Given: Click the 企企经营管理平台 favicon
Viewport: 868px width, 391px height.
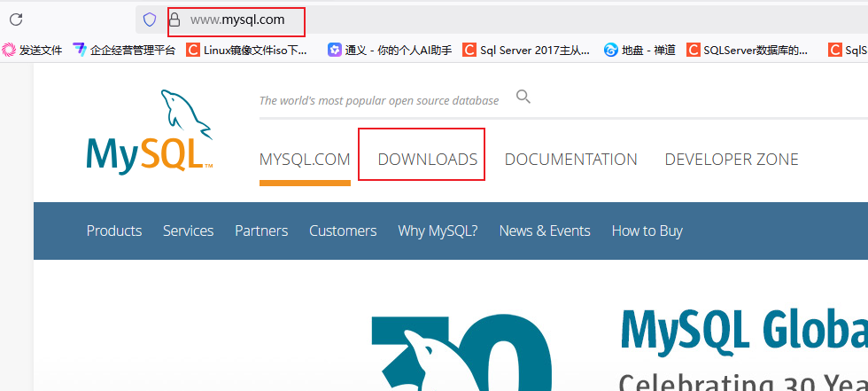Looking at the screenshot, I should [x=80, y=51].
